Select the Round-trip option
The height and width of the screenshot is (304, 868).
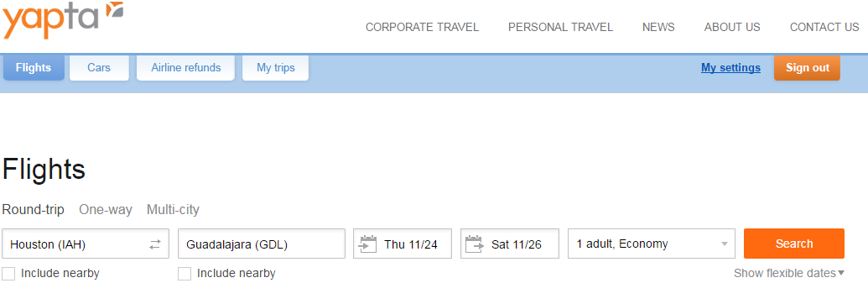click(34, 210)
